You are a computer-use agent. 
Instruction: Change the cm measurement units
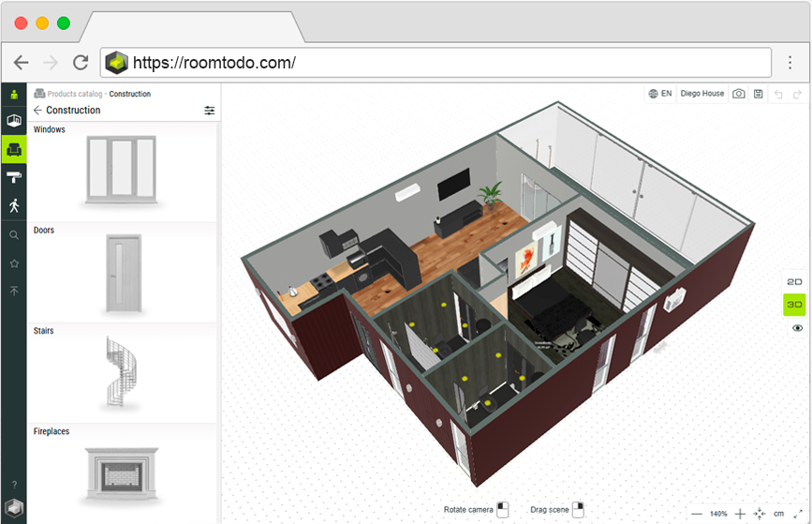click(x=778, y=514)
